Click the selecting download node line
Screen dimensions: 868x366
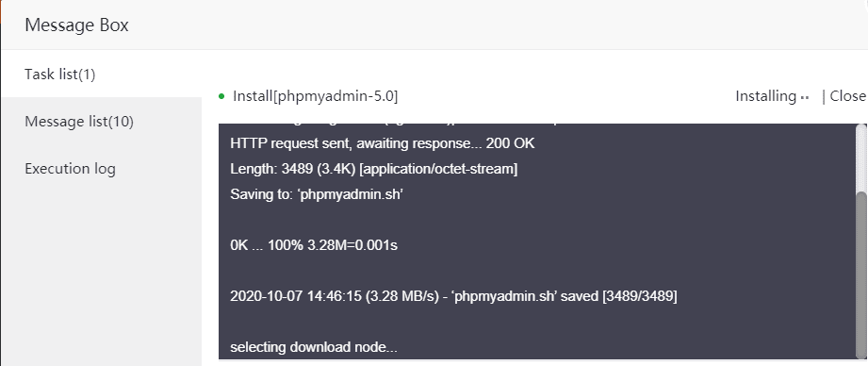click(314, 348)
